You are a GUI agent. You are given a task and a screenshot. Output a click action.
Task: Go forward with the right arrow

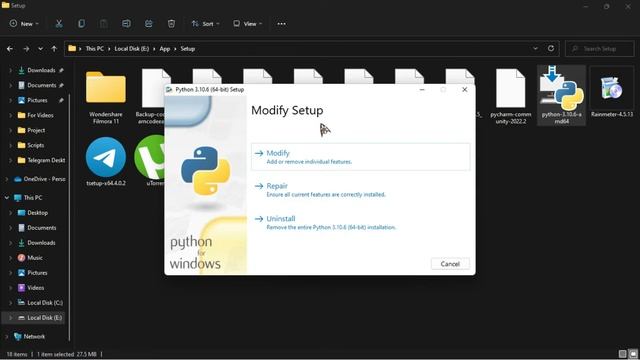pyautogui.click(x=26, y=49)
